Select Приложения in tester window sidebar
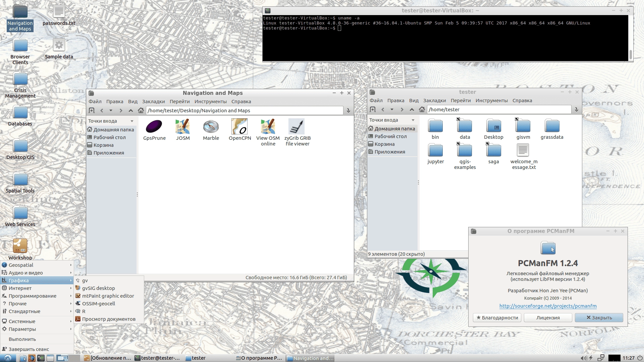Image resolution: width=644 pixels, height=362 pixels. 392,152
